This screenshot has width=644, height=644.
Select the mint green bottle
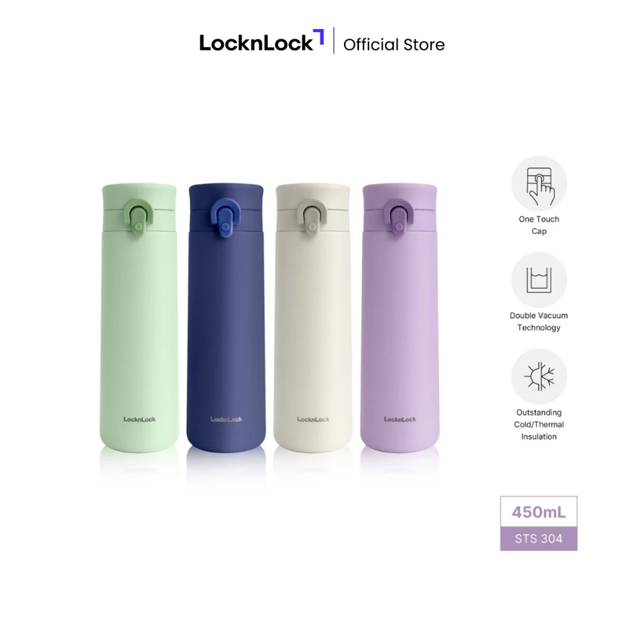pyautogui.click(x=139, y=318)
